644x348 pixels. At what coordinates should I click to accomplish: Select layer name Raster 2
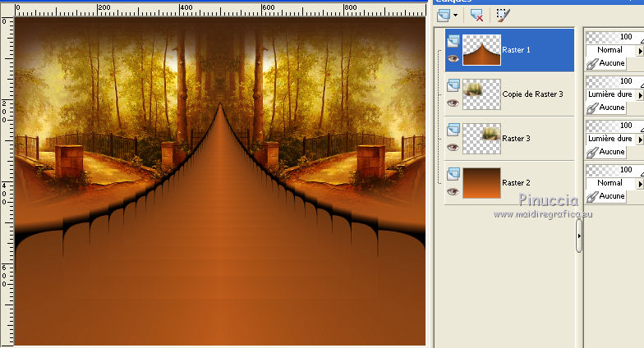coord(516,183)
